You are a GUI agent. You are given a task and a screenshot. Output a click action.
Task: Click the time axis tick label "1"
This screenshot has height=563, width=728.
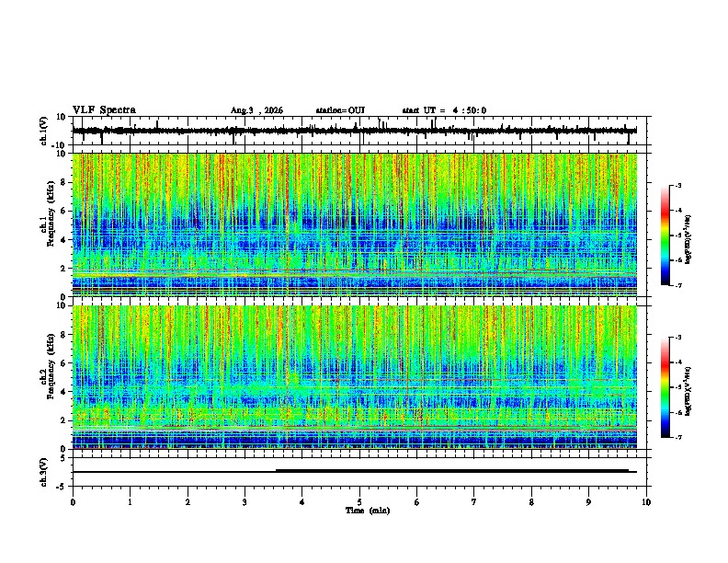tap(130, 502)
